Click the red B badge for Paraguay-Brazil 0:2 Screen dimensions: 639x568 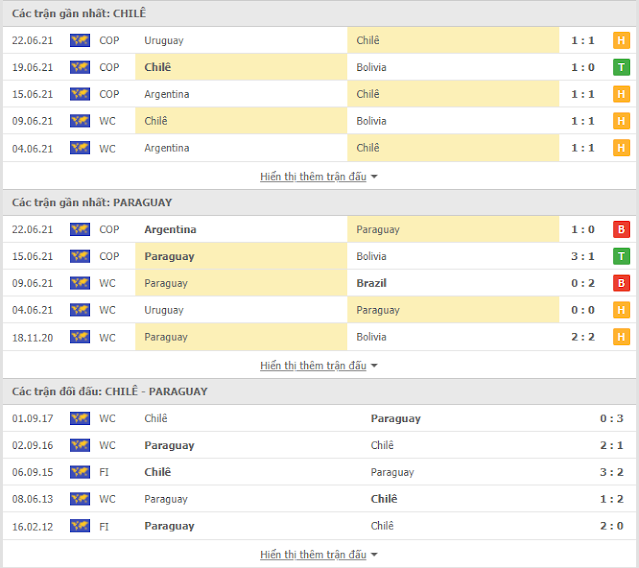pyautogui.click(x=621, y=283)
